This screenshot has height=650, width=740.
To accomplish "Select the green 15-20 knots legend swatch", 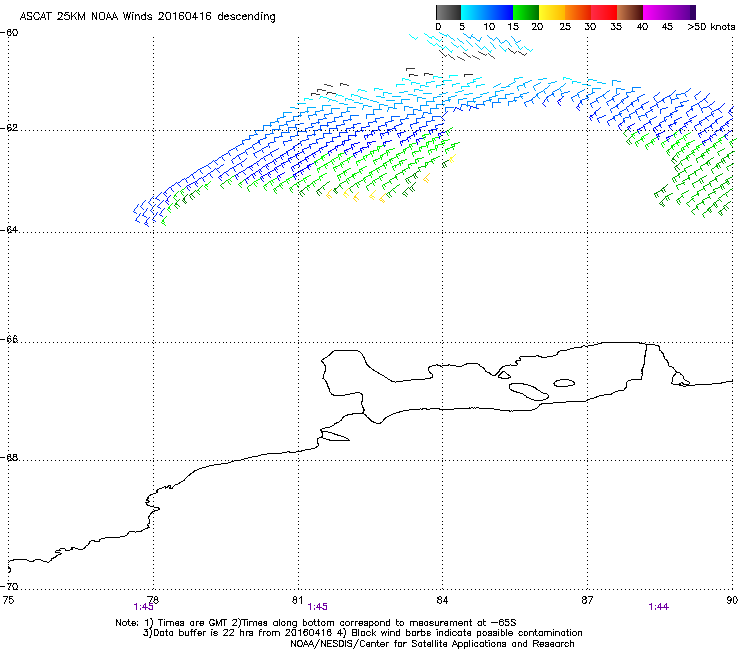I will (526, 12).
